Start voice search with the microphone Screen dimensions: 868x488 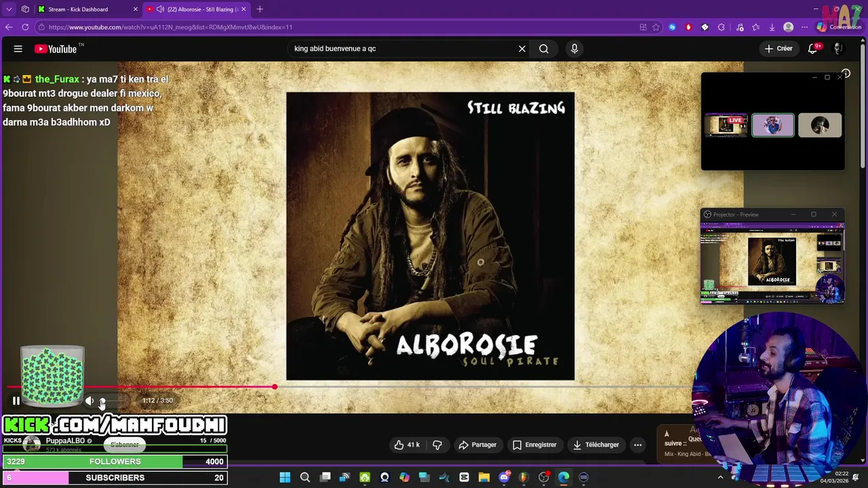click(x=574, y=49)
